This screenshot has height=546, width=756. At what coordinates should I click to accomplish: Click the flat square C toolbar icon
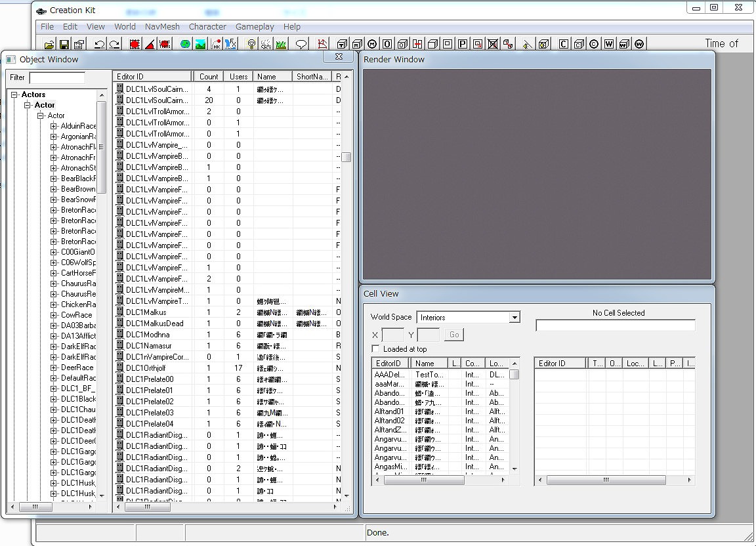pyautogui.click(x=563, y=45)
